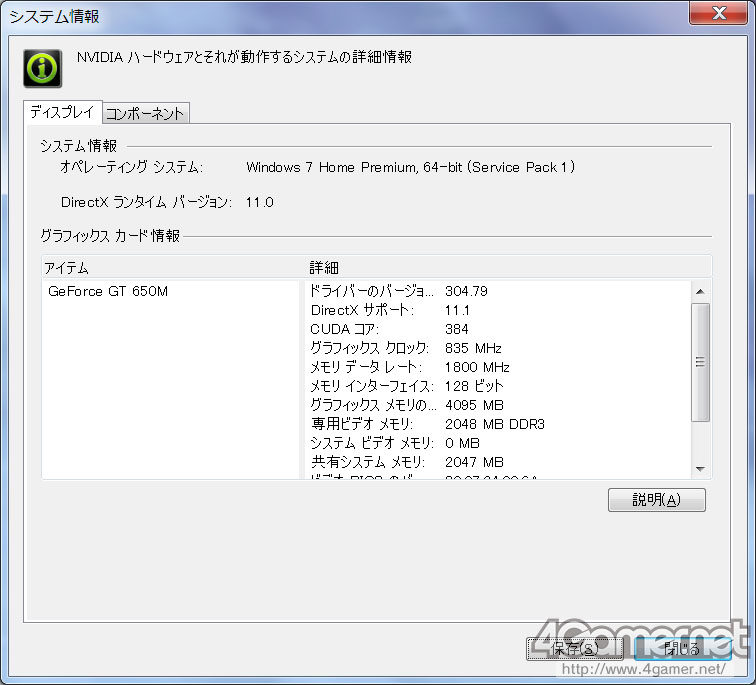
Task: Switch to the ディスプレイ tab
Action: 62,112
